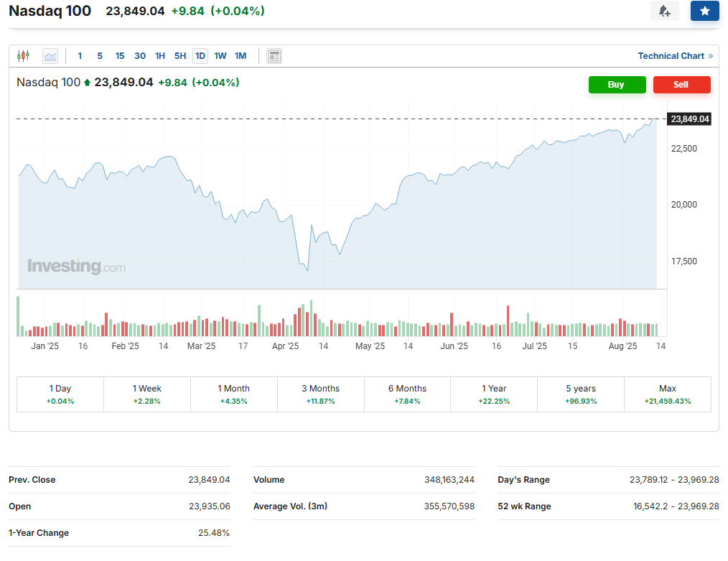Click the 17,500 y-axis label
Screen dimensions: 728x561
(x=684, y=261)
